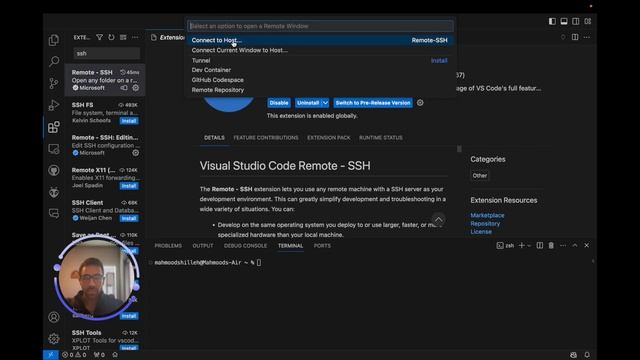Install the Remote X11 extension

tap(129, 186)
